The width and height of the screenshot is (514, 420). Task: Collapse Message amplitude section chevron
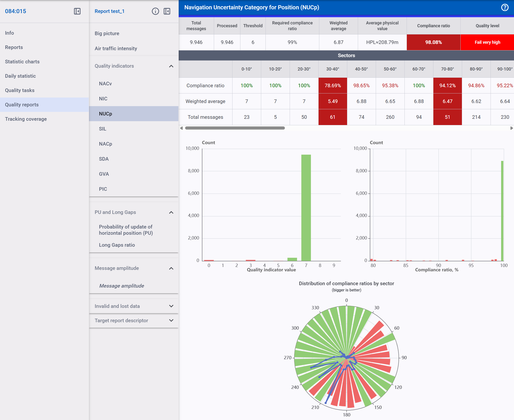(x=171, y=268)
